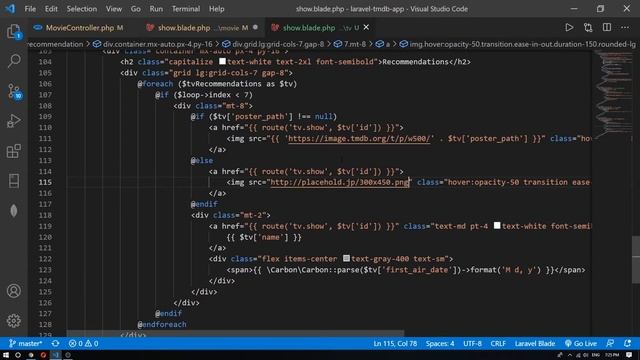The width and height of the screenshot is (640, 360).
Task: Open the Search view in activity bar
Action: point(14,61)
